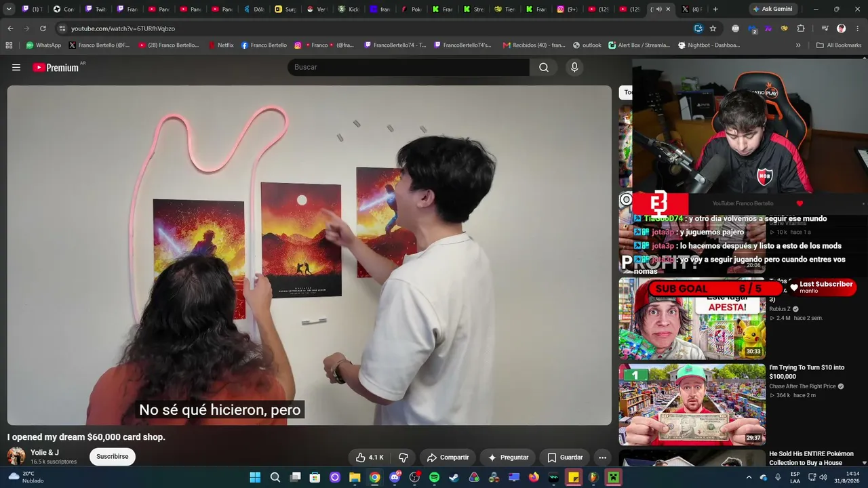The height and width of the screenshot is (488, 868).
Task: Open Windows taskbar search
Action: 275,477
